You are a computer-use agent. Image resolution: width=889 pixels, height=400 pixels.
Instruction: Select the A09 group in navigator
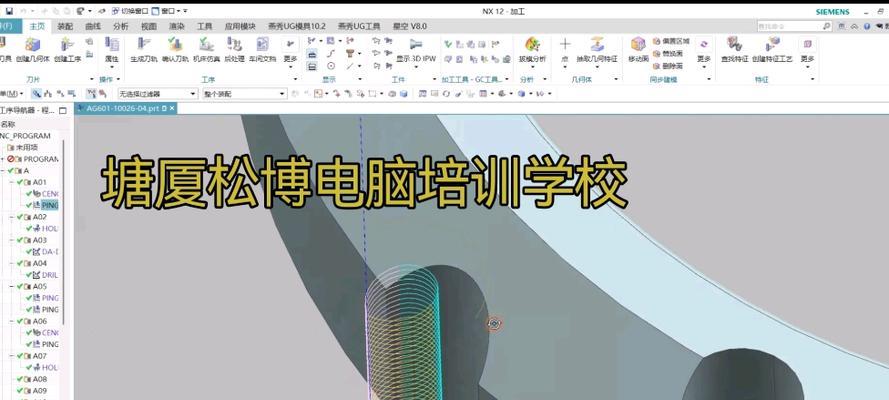pyautogui.click(x=39, y=391)
